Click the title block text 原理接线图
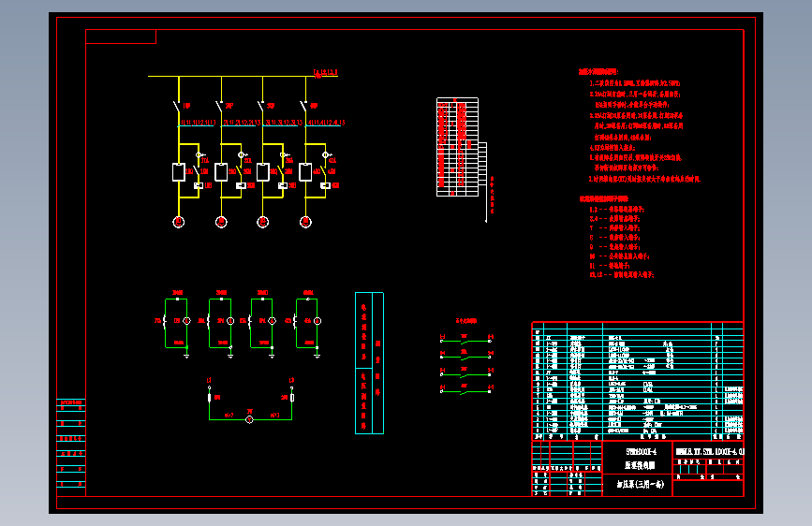Viewport: 812px width, 526px height. [641, 465]
